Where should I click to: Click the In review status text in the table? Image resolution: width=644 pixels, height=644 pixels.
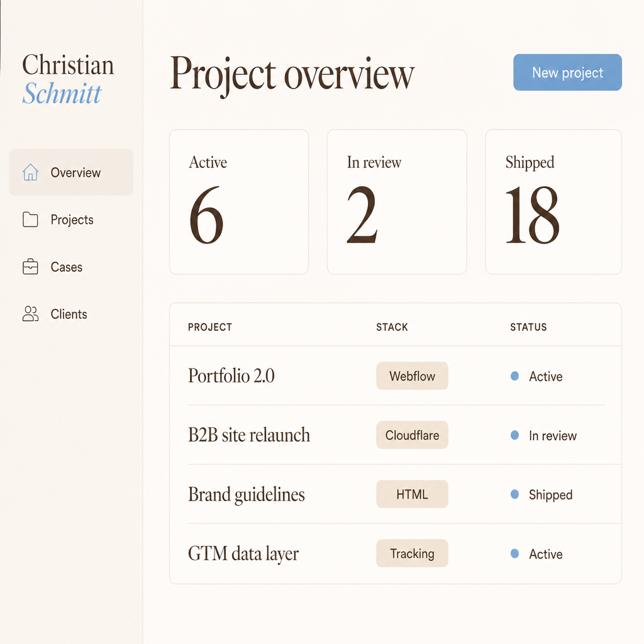click(x=552, y=435)
